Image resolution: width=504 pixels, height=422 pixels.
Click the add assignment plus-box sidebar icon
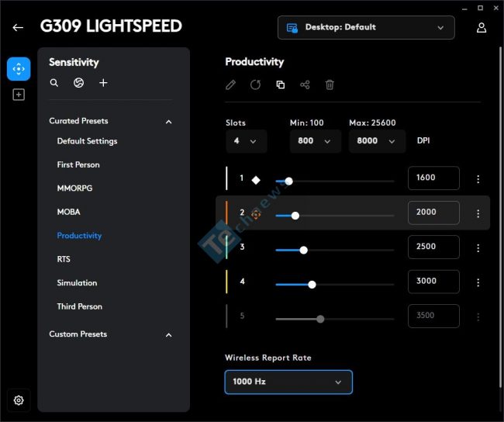point(19,95)
